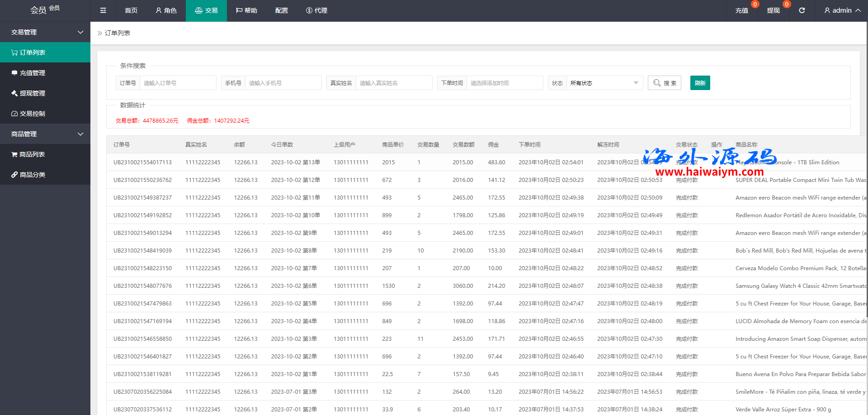Open 提现管理 in the sidebar
Image resolution: width=868 pixels, height=415 pixels.
click(32, 93)
